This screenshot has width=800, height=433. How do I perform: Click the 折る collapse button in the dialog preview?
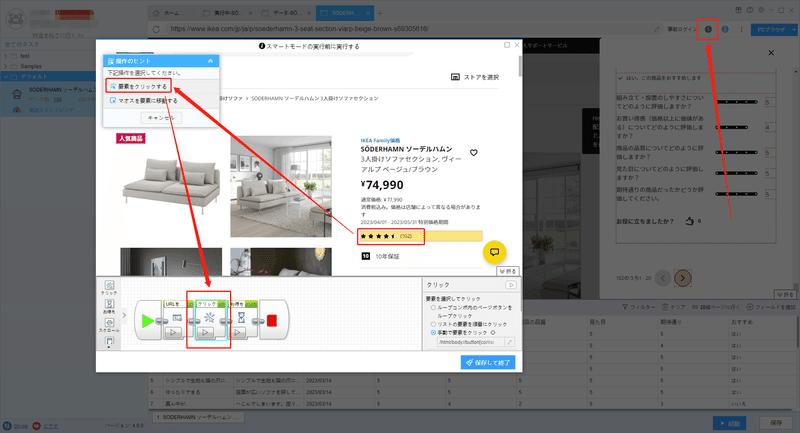508,271
